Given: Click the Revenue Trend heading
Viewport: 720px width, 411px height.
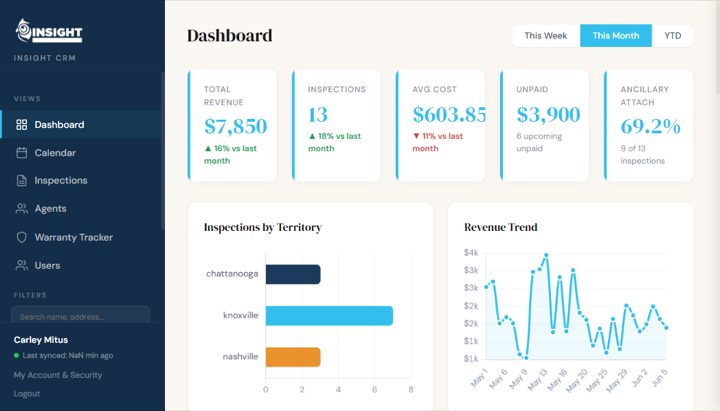Looking at the screenshot, I should point(501,227).
